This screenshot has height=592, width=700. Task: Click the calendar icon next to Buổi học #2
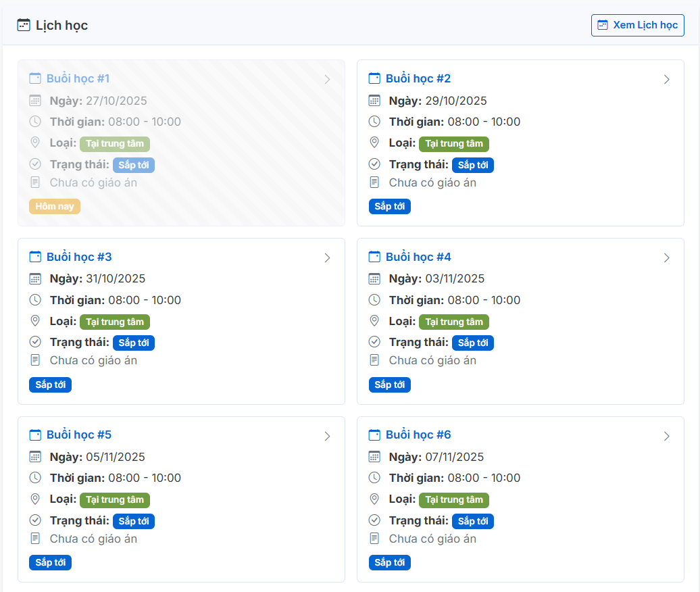coord(374,78)
